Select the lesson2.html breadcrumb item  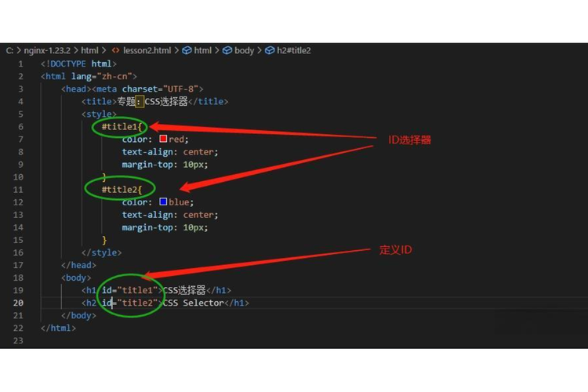(147, 50)
